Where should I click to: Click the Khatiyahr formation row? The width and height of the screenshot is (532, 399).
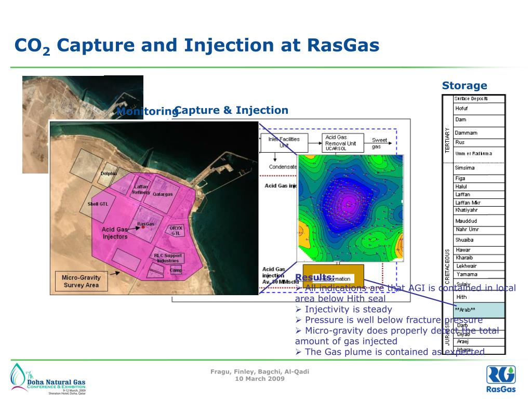(479, 210)
